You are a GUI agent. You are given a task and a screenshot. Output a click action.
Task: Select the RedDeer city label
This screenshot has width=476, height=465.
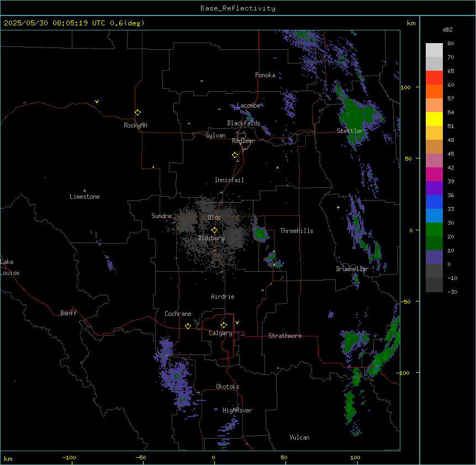[243, 141]
